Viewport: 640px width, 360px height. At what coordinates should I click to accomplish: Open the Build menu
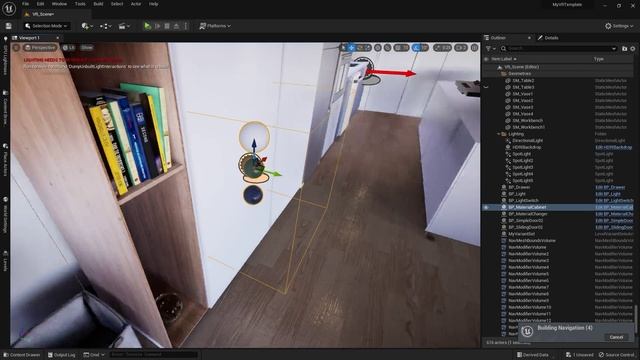(x=98, y=4)
